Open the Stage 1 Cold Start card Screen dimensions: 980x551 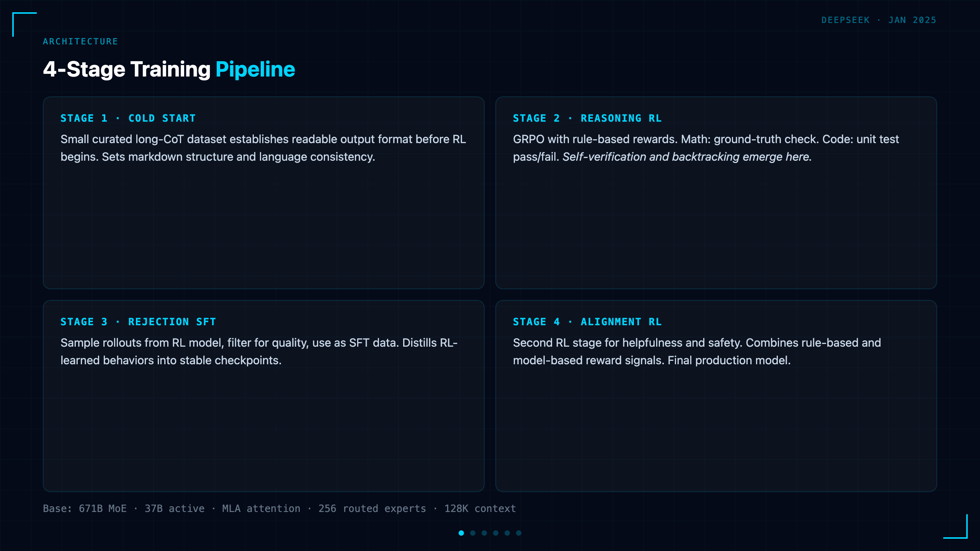(264, 193)
